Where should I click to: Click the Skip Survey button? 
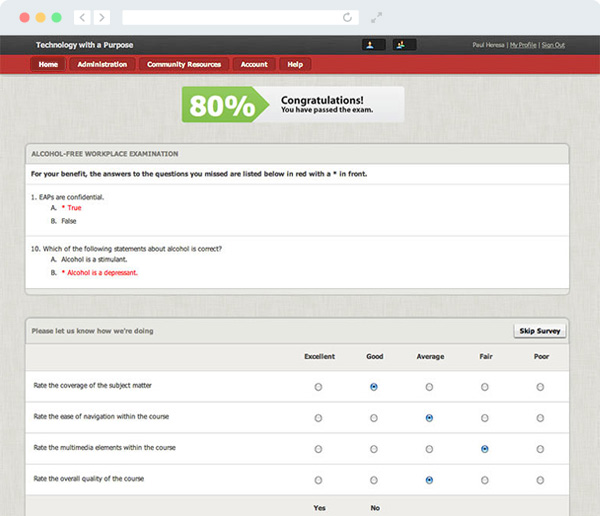point(540,331)
